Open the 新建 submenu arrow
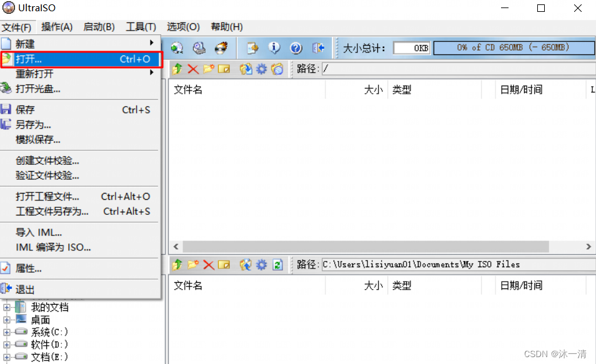 click(152, 42)
